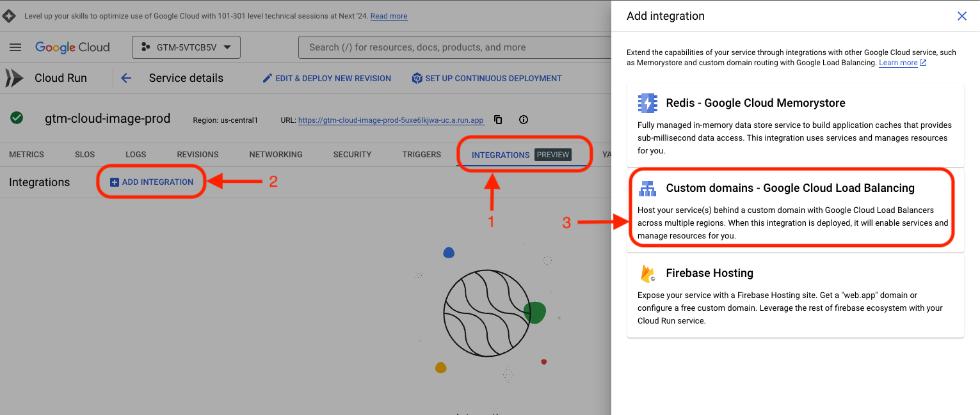Copy the service URL with copy icon
Screen dimensions: 980x415
(x=498, y=120)
